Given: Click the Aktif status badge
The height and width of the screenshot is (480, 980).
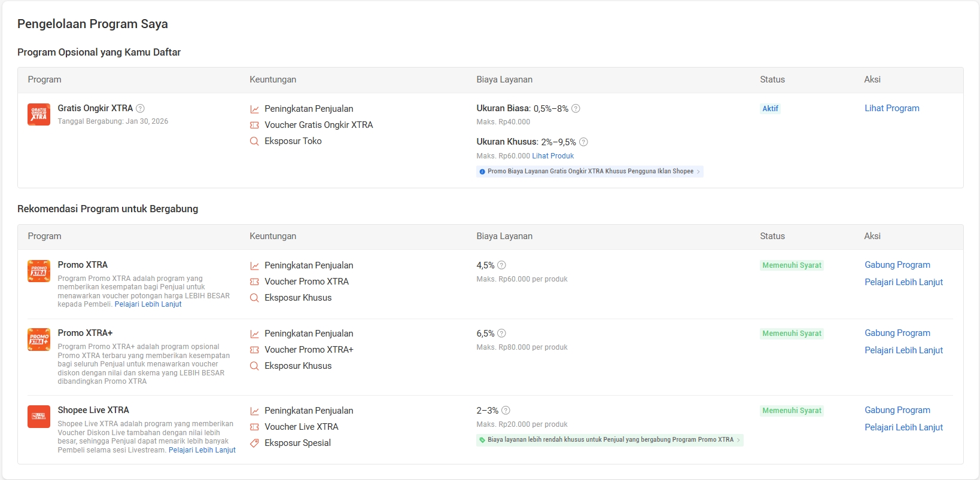Looking at the screenshot, I should click(770, 109).
